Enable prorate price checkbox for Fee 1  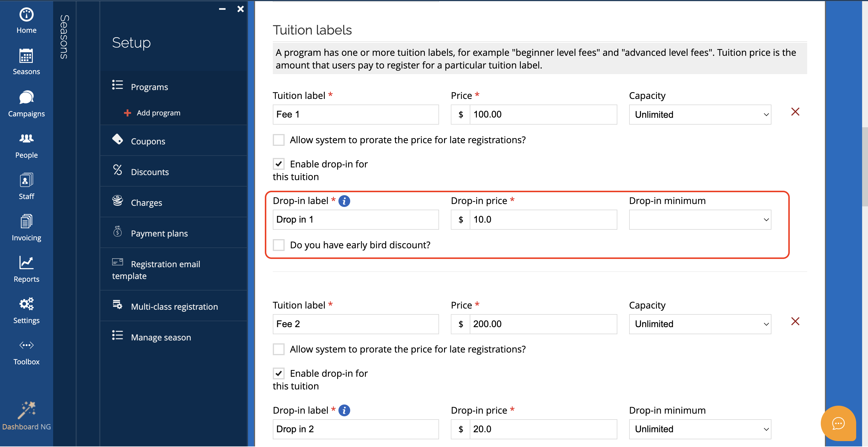pos(279,140)
